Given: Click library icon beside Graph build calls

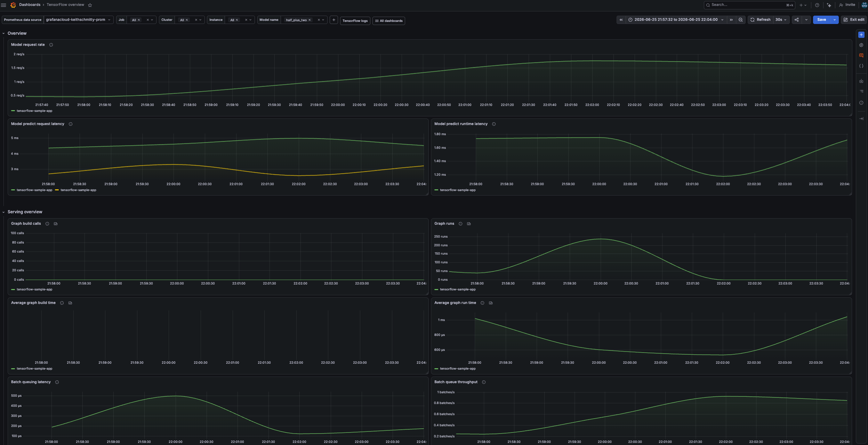Looking at the screenshot, I should [x=56, y=224].
